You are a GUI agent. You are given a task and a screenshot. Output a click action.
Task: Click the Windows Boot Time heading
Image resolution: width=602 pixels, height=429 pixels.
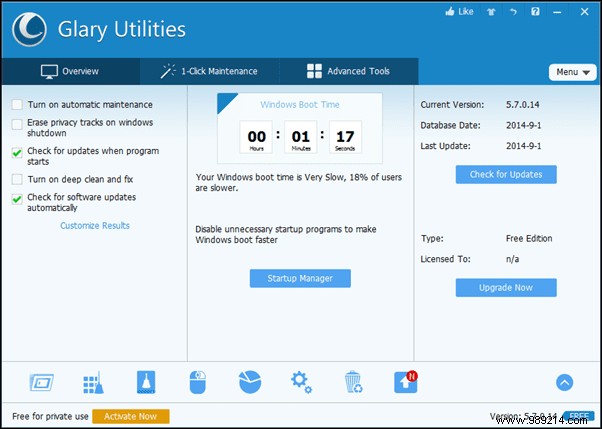coord(300,104)
